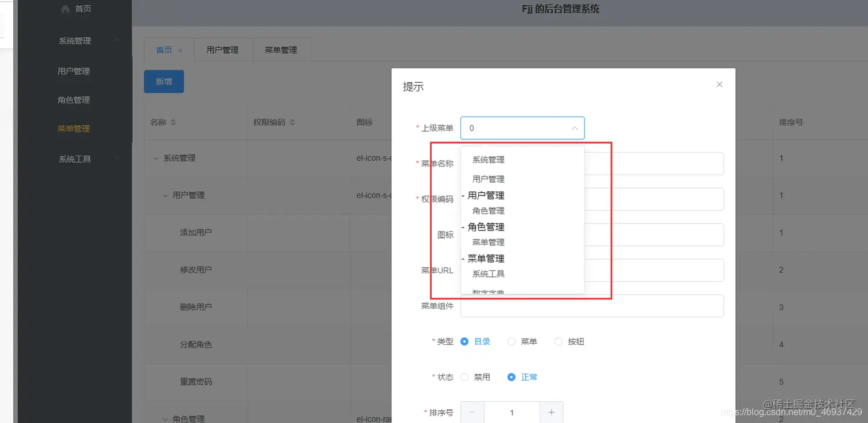868x423 pixels.
Task: Click the minus icon to decrease 排序号
Action: point(472,412)
